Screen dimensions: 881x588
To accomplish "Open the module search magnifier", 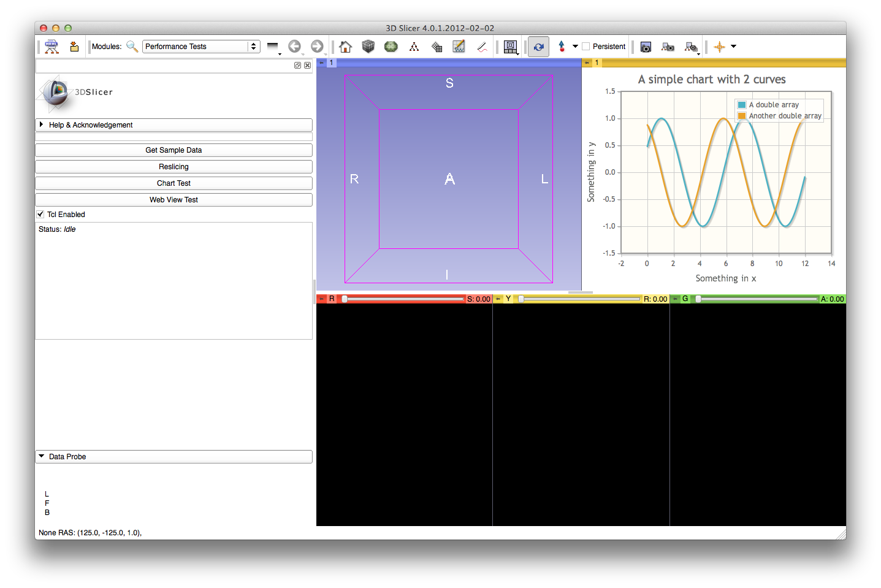I will click(x=132, y=47).
